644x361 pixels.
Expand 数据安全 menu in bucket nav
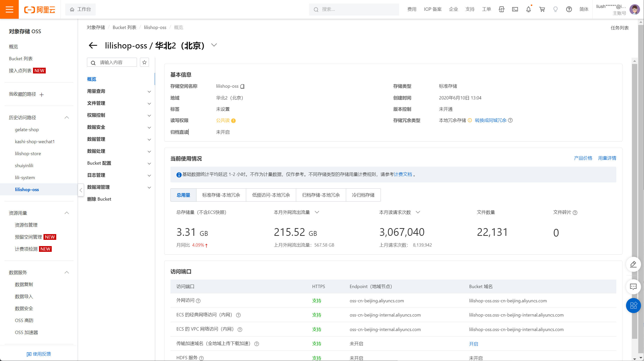pyautogui.click(x=149, y=127)
